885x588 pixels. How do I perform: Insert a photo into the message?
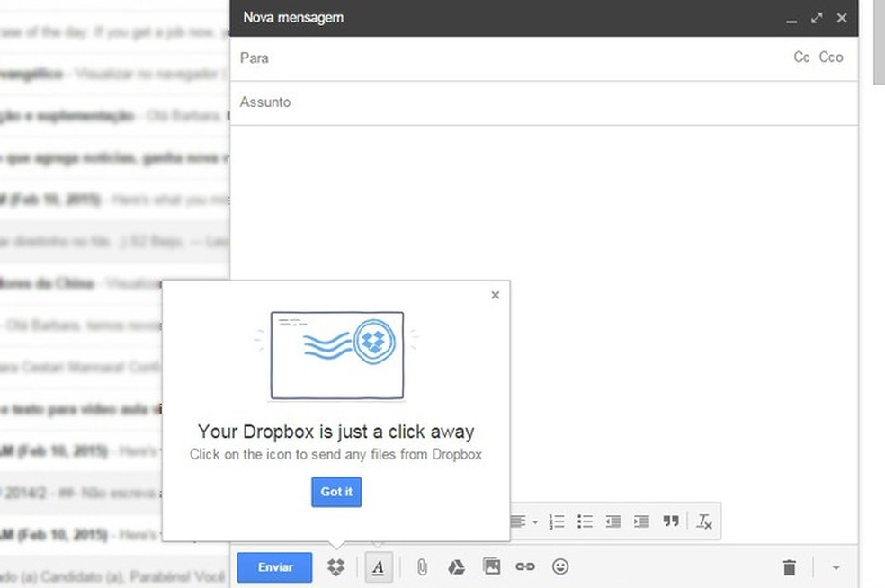pyautogui.click(x=491, y=566)
